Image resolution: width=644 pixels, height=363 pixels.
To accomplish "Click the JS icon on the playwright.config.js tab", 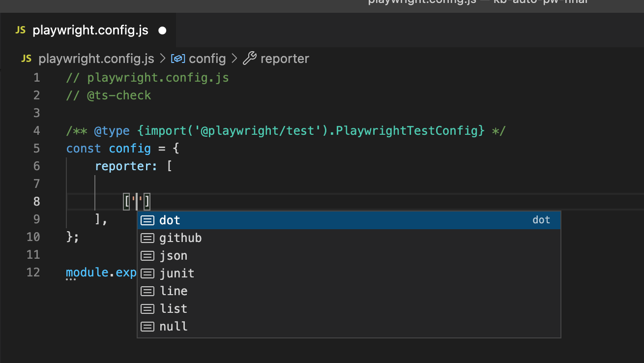I will click(20, 30).
